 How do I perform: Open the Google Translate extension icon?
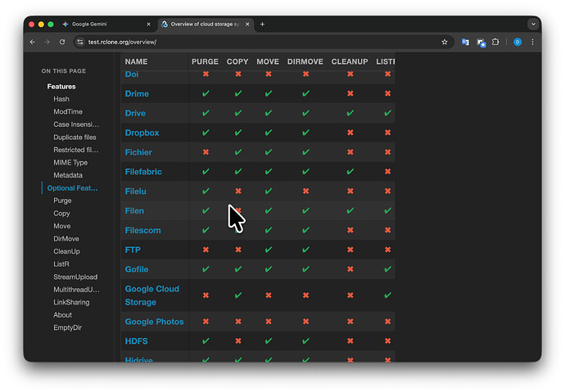point(465,42)
